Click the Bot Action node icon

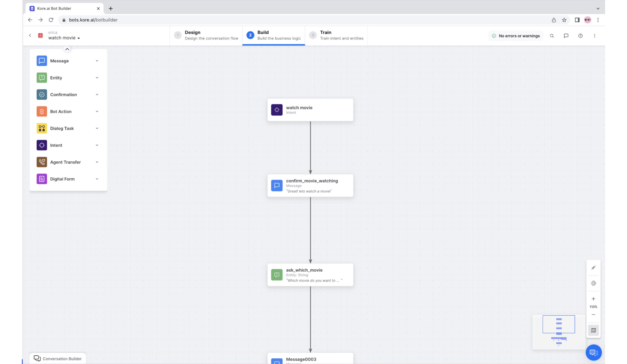pos(42,112)
